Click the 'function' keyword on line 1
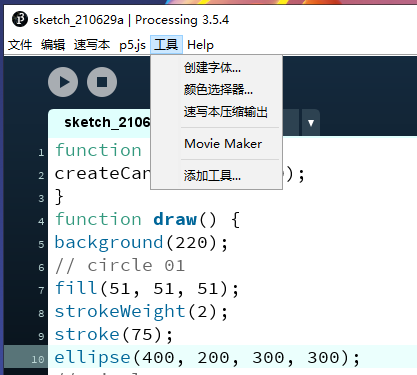417x375 pixels. [x=98, y=150]
